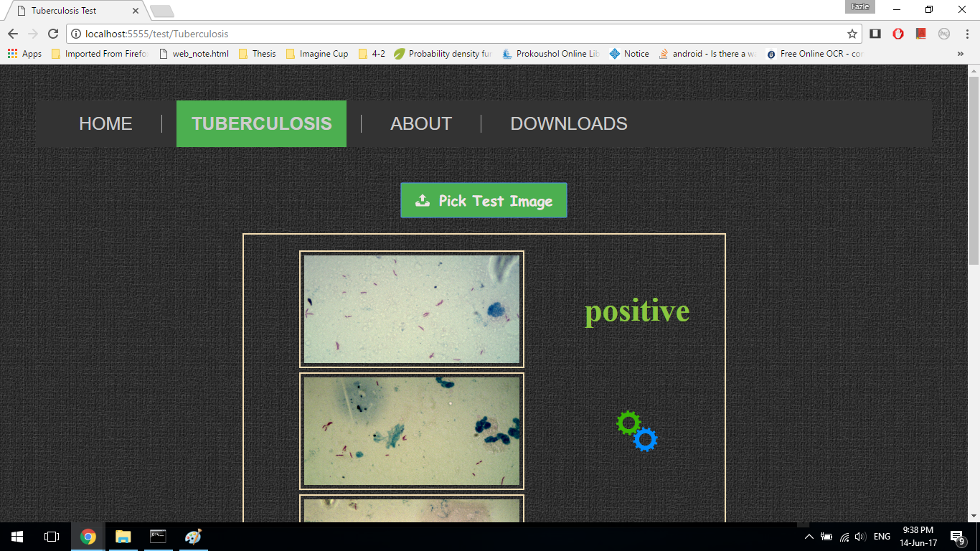Screen dimensions: 980x551
Task: Open the DOWNLOADS menu item
Action: click(x=568, y=123)
